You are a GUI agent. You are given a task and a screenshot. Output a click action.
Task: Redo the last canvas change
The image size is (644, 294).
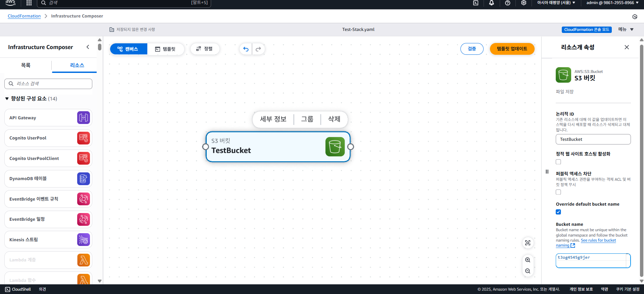pyautogui.click(x=258, y=49)
